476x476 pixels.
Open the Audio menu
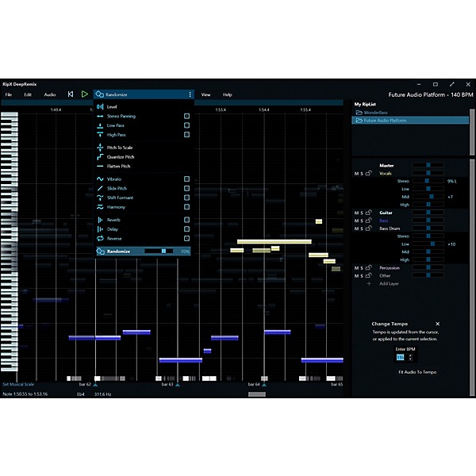pos(49,94)
